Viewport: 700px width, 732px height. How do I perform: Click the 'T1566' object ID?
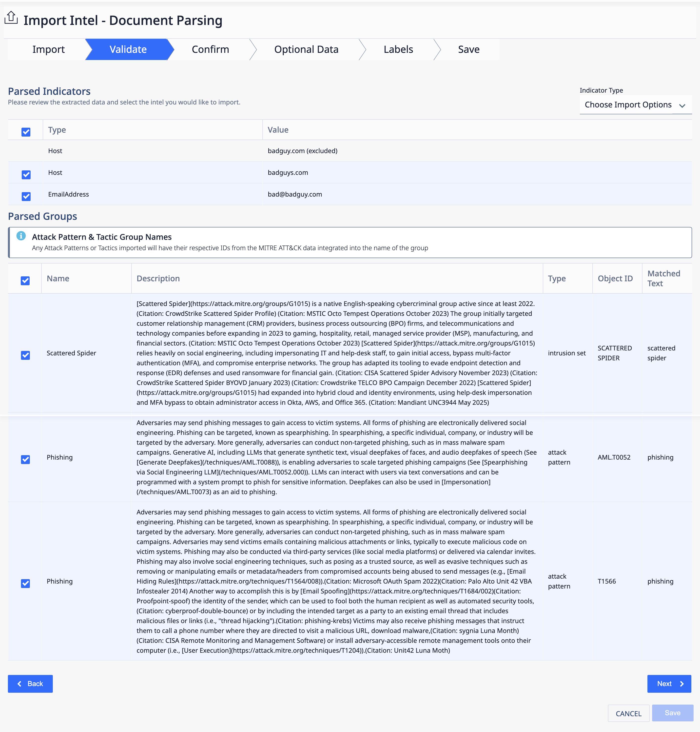(x=607, y=581)
